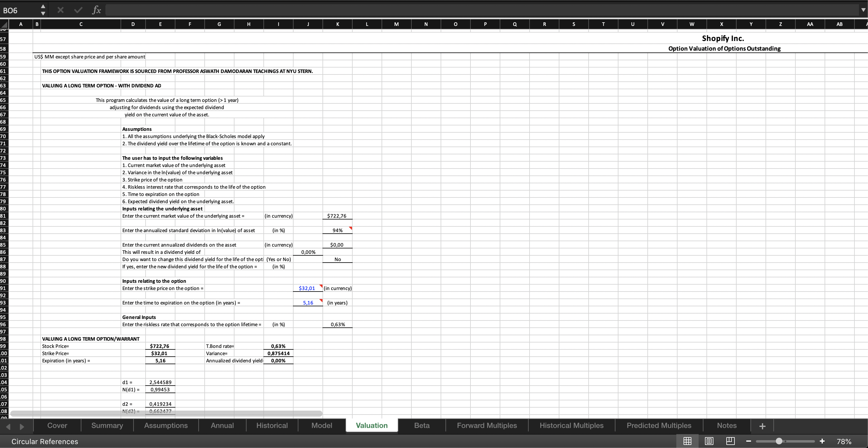Image resolution: width=868 pixels, height=448 pixels.
Task: Click the zoom slider handle
Action: 779,441
